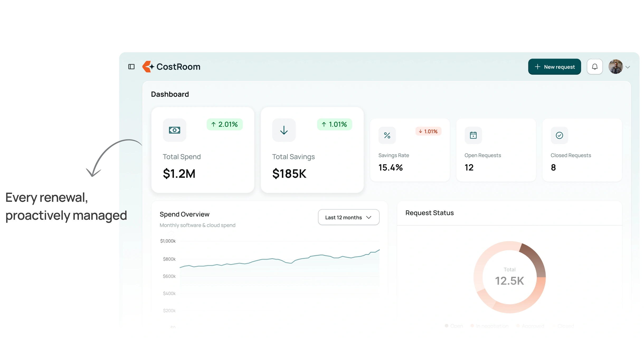Screen dimensions: 644x353
Task: Click the CostRoom logo icon
Action: coord(148,67)
